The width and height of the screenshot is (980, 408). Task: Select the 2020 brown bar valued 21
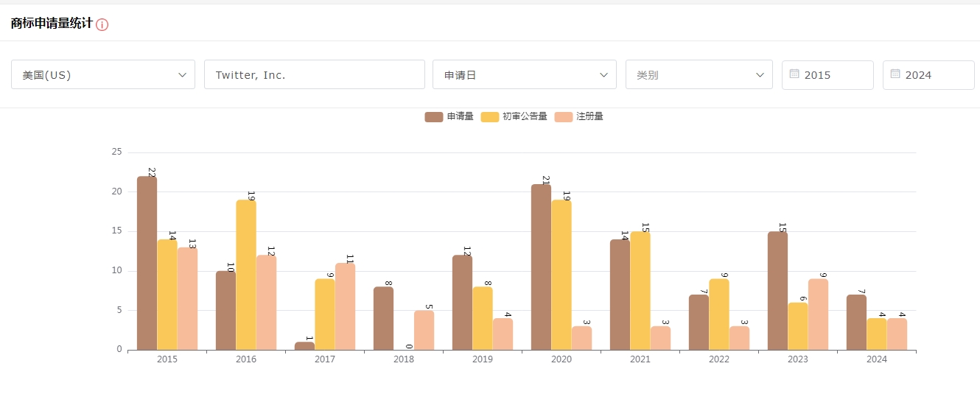click(x=541, y=267)
